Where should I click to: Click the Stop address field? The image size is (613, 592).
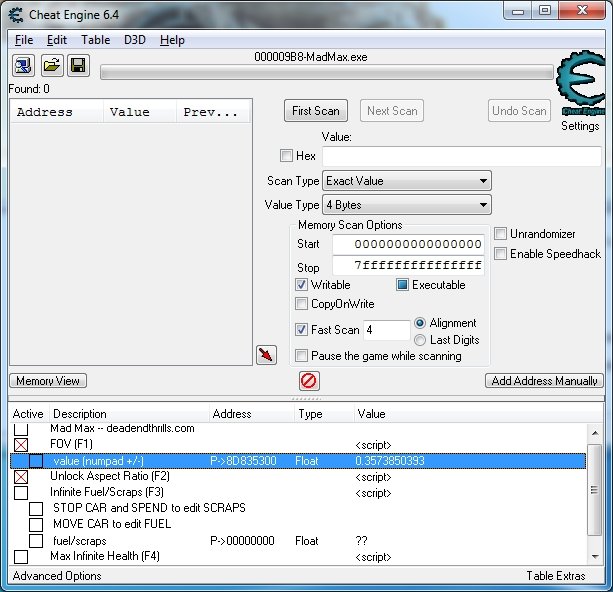coord(408,266)
